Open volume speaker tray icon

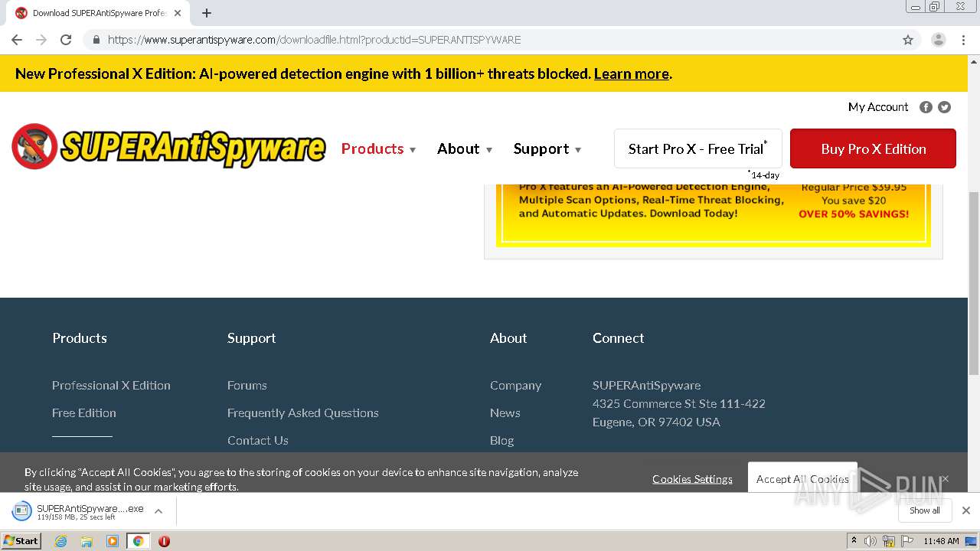(x=871, y=541)
